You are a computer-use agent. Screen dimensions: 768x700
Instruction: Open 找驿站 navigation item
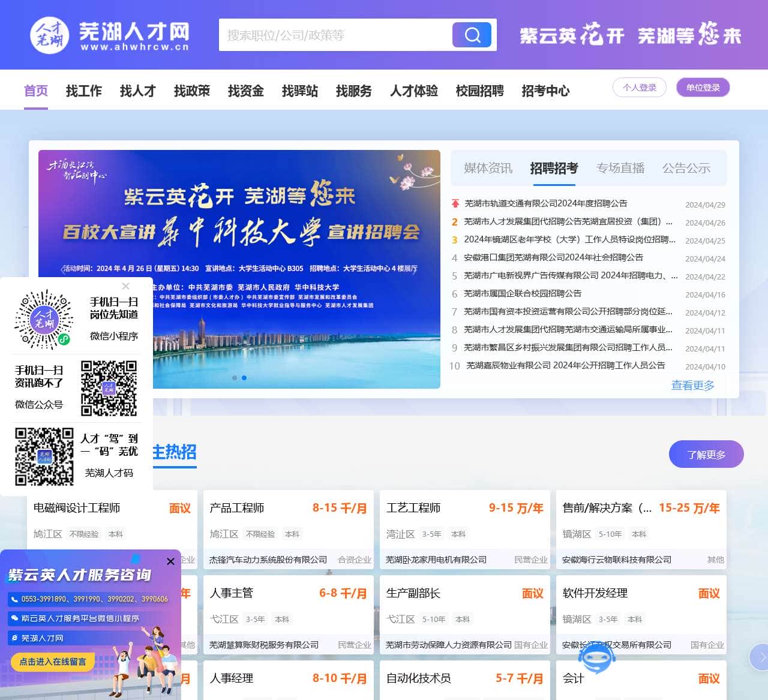click(x=300, y=91)
